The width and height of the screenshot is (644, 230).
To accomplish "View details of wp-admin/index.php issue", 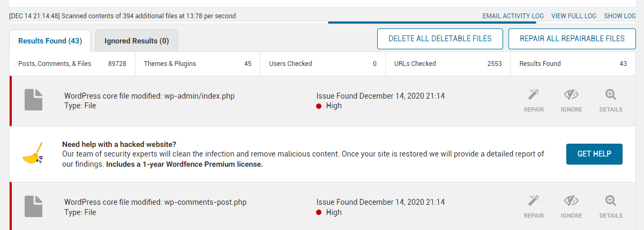I will (611, 101).
